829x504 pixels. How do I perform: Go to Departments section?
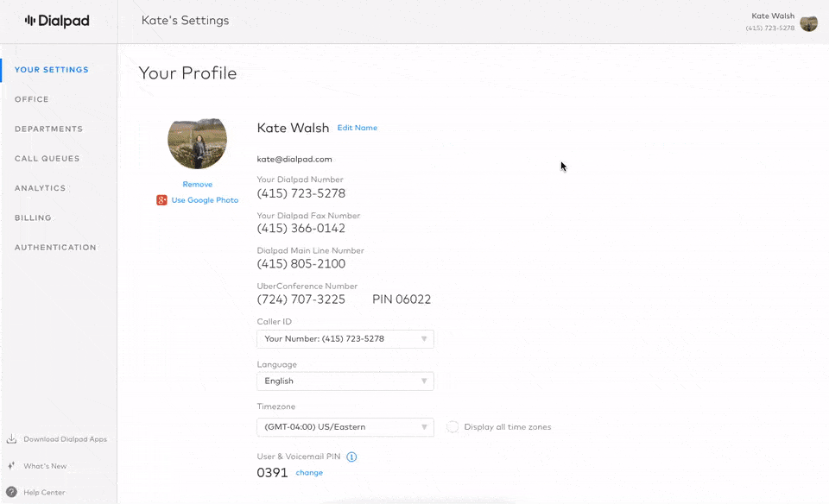click(48, 129)
